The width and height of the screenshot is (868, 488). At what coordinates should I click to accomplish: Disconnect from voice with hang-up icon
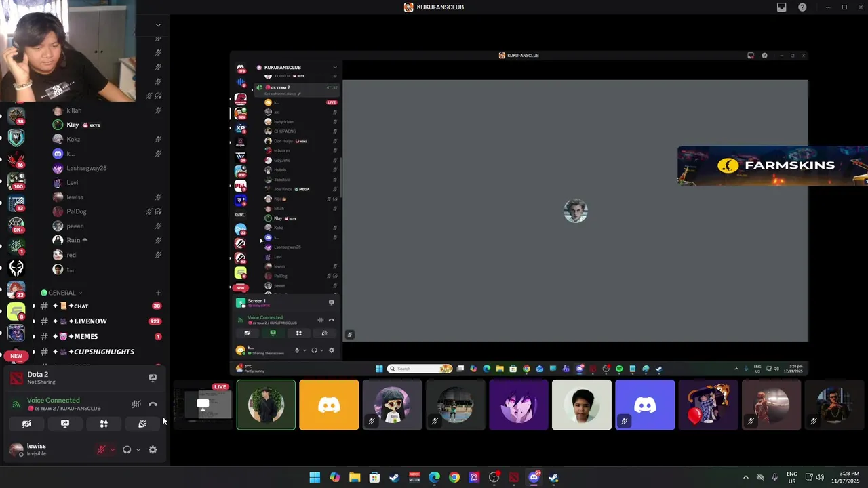pos(153,404)
